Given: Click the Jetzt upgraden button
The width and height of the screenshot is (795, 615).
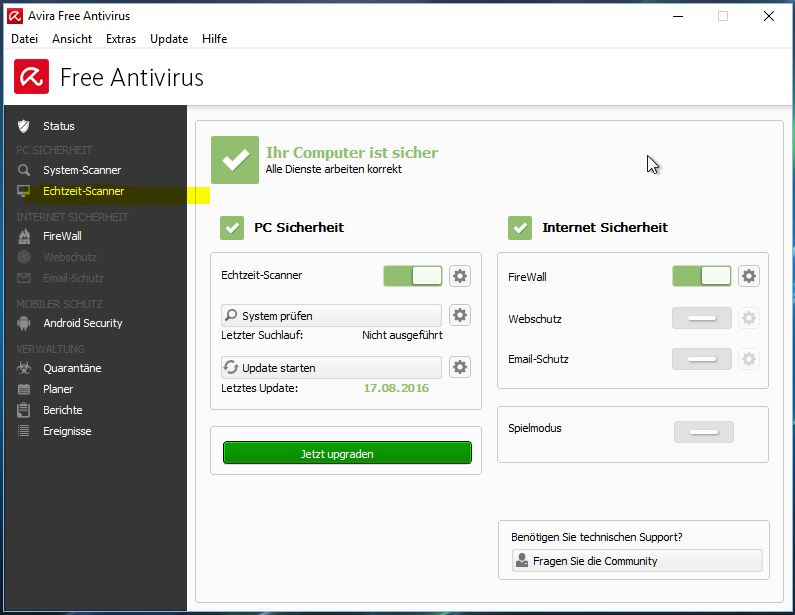Looking at the screenshot, I should click(x=346, y=453).
